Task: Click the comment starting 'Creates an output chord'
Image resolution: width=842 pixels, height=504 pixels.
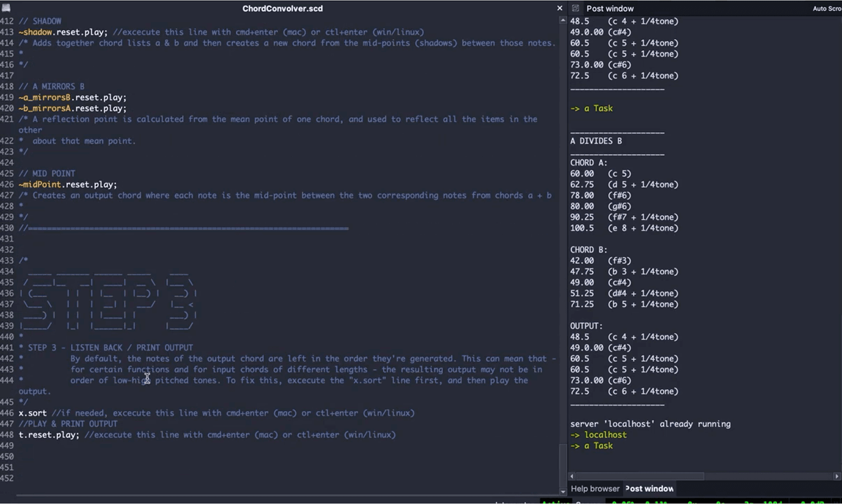Action: (285, 195)
